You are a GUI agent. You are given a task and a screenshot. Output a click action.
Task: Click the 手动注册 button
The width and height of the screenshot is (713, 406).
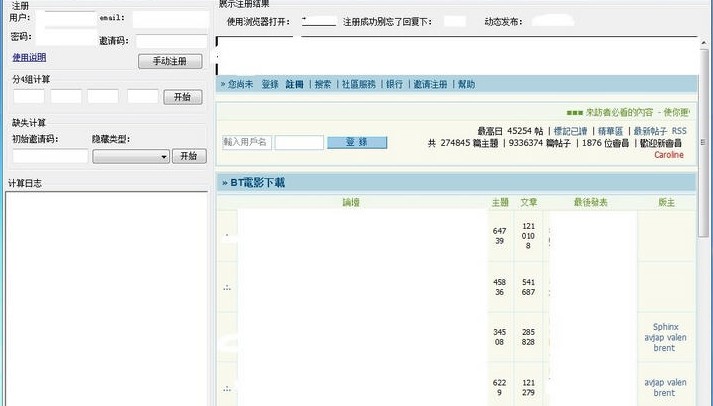click(170, 61)
